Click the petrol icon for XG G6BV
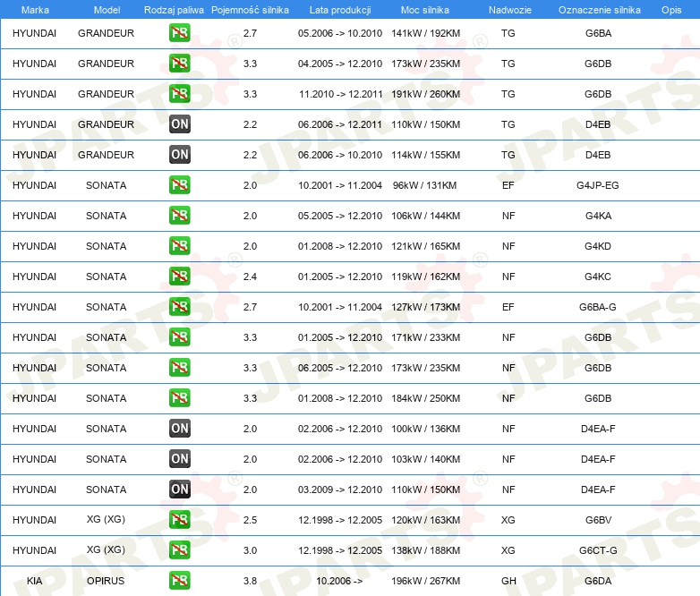 click(179, 520)
